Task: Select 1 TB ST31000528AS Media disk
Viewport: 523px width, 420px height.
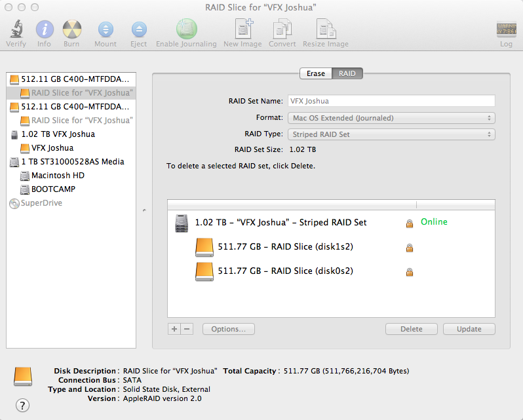Action: pyautogui.click(x=71, y=162)
